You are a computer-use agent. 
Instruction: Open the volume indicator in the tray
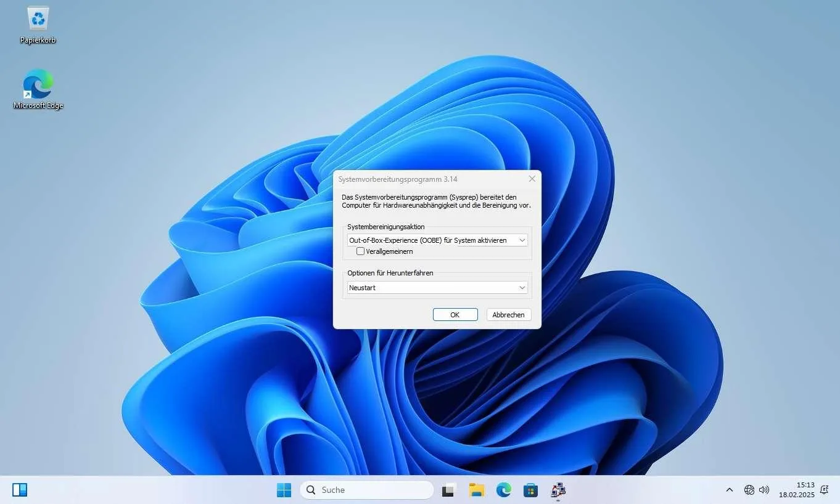click(764, 490)
